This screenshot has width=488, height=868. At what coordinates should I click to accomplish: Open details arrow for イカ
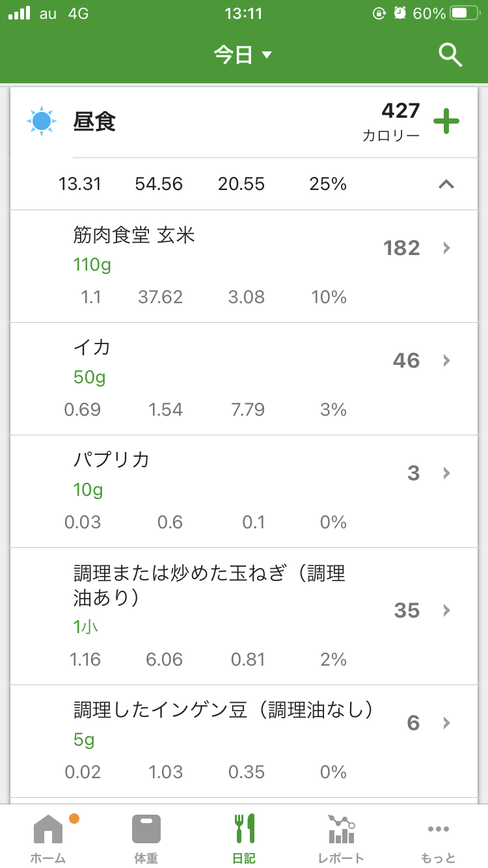pyautogui.click(x=446, y=360)
